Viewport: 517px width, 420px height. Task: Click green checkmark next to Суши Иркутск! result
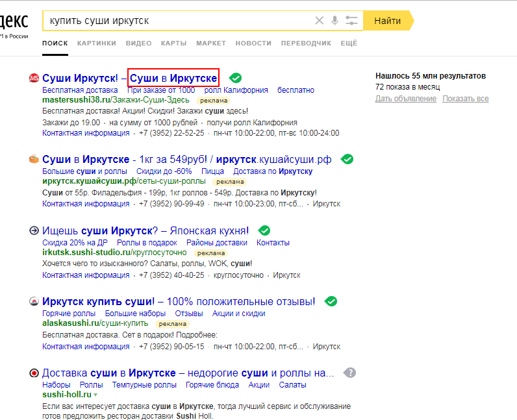point(235,78)
